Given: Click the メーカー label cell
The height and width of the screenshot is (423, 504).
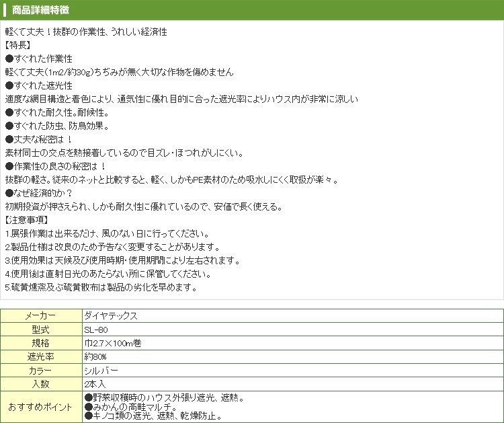Looking at the screenshot, I should 41,316.
